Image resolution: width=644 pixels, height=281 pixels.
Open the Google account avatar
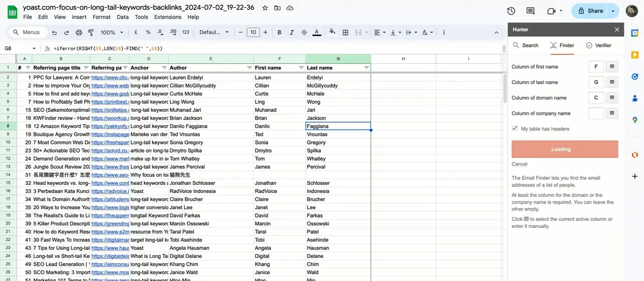click(x=632, y=11)
